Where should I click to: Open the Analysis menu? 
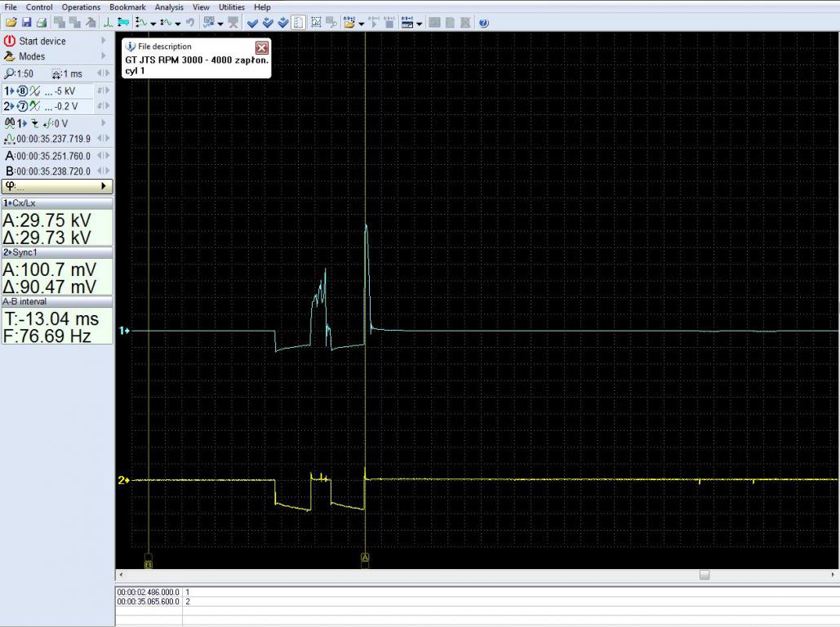click(x=169, y=7)
